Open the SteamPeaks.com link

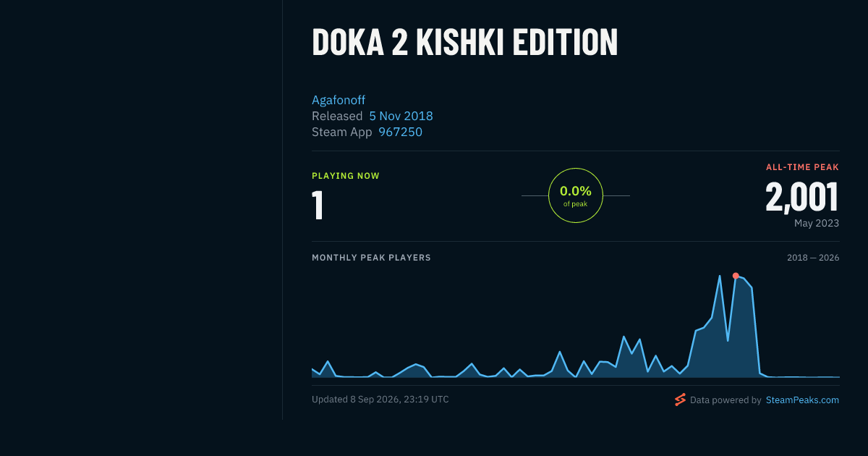pyautogui.click(x=802, y=400)
